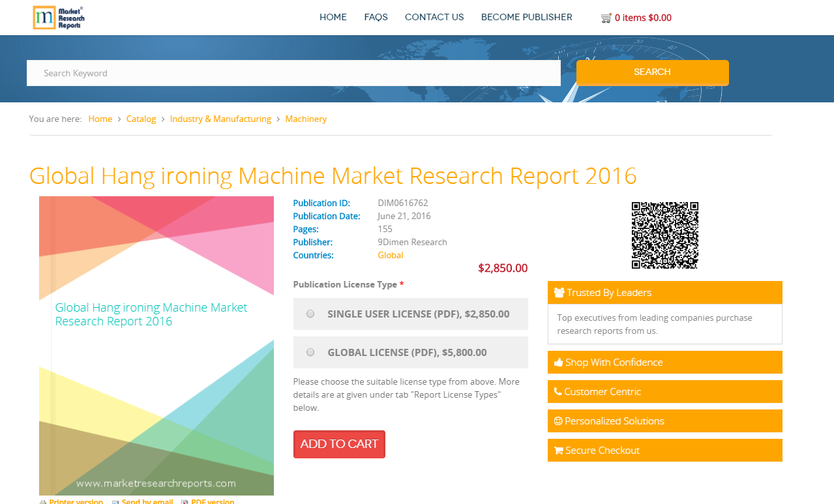
Task: Open Industry & Manufacturing breadcrumb link
Action: 220,119
